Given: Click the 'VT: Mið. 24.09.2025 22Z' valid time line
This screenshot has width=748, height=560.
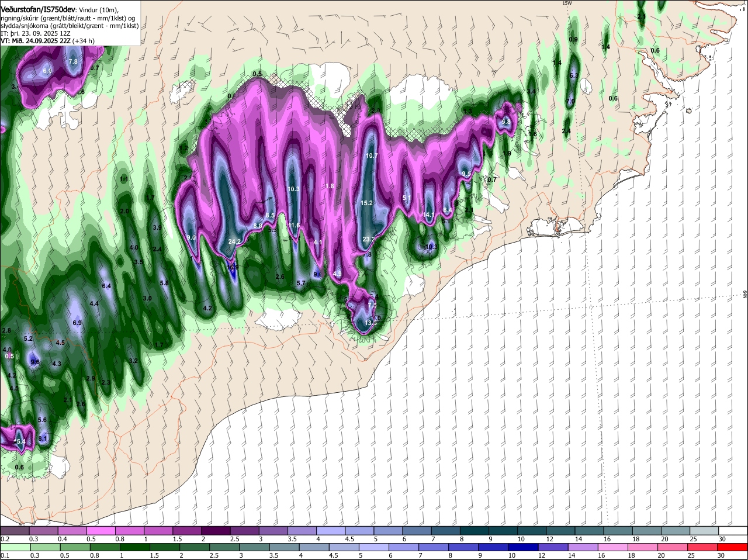Looking at the screenshot, I should pos(48,41).
